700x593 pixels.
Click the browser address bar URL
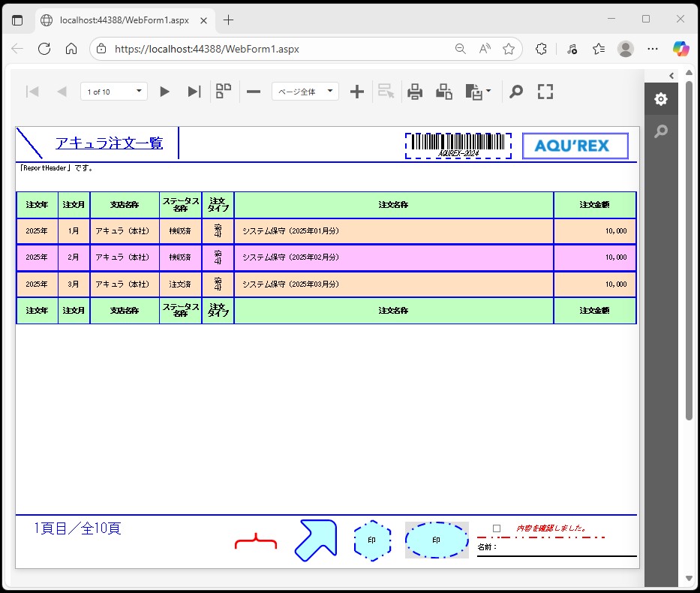point(206,49)
